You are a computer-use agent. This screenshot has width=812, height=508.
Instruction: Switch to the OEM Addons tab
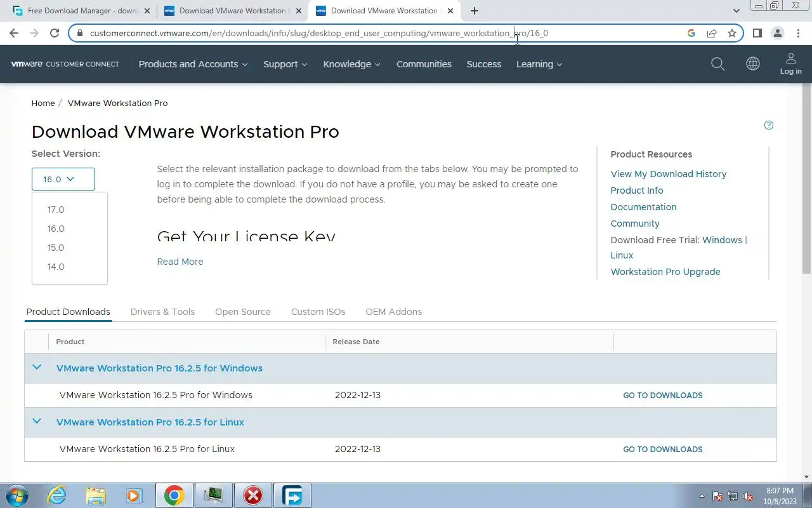[x=394, y=312]
